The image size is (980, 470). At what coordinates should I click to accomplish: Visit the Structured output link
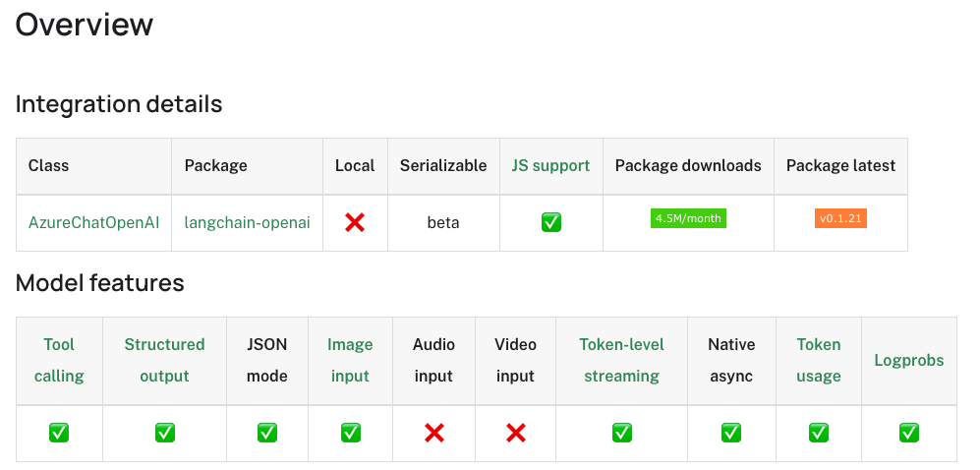pyautogui.click(x=164, y=360)
